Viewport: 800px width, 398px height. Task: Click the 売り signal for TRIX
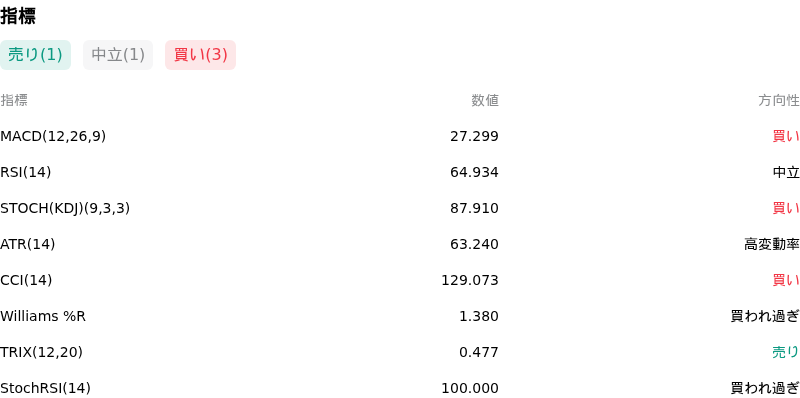coord(786,352)
